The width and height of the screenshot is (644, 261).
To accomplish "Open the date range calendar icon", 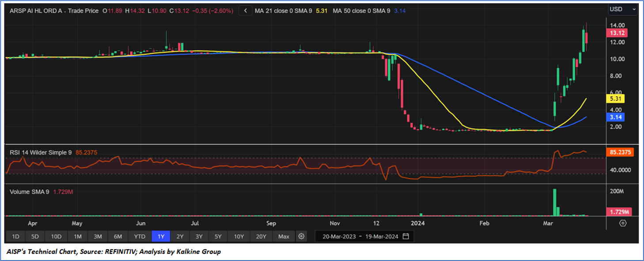I will click(405, 236).
